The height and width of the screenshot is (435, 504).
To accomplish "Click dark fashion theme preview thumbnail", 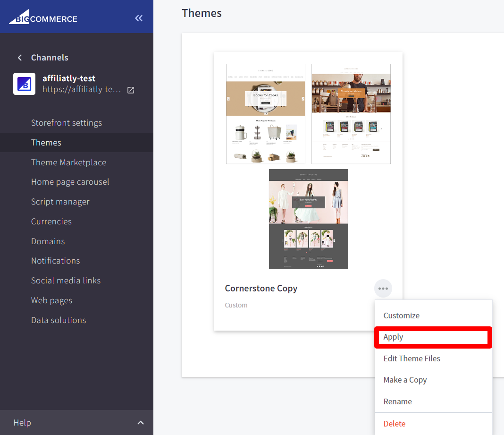I will click(308, 219).
